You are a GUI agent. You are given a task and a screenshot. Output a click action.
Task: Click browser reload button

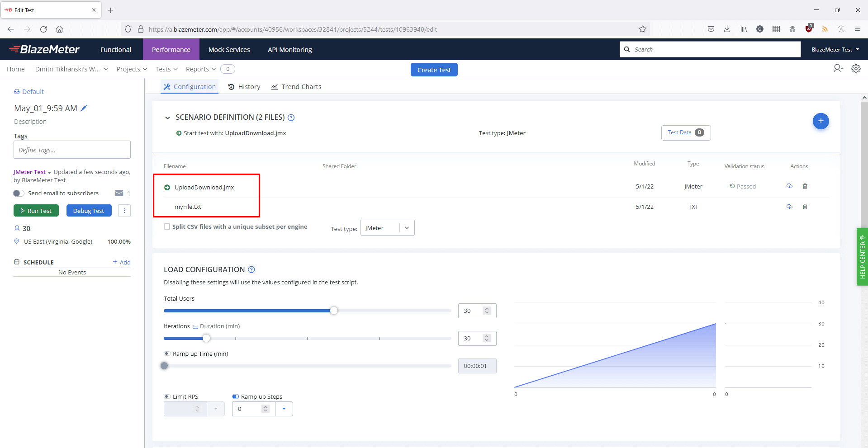click(x=43, y=29)
